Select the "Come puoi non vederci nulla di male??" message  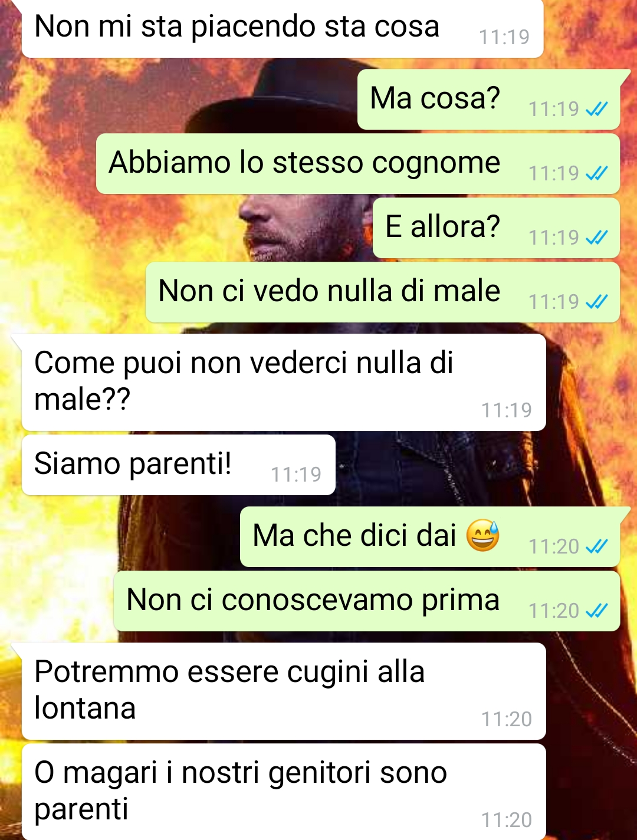pos(283,382)
